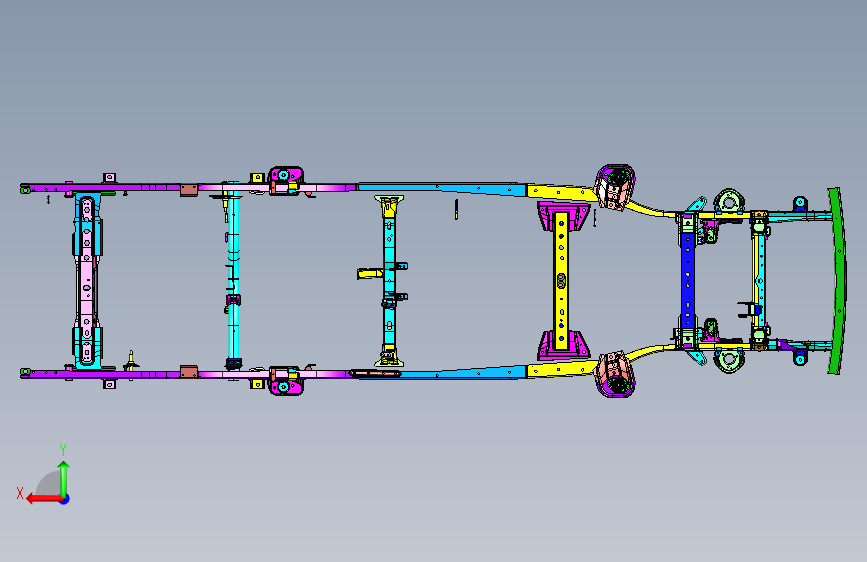
Task: Pick the lower pale green round mount
Action: (729, 360)
